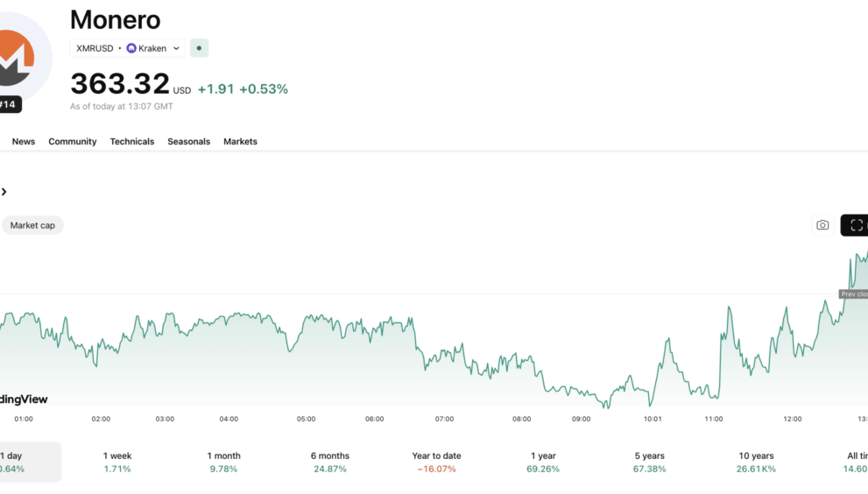The width and height of the screenshot is (868, 494).
Task: Show the 5 years performance range
Action: (x=649, y=462)
